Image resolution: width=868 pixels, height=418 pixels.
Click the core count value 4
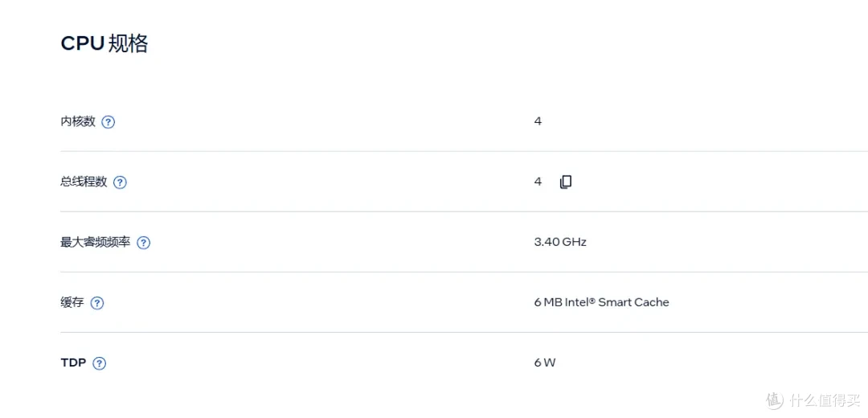538,121
